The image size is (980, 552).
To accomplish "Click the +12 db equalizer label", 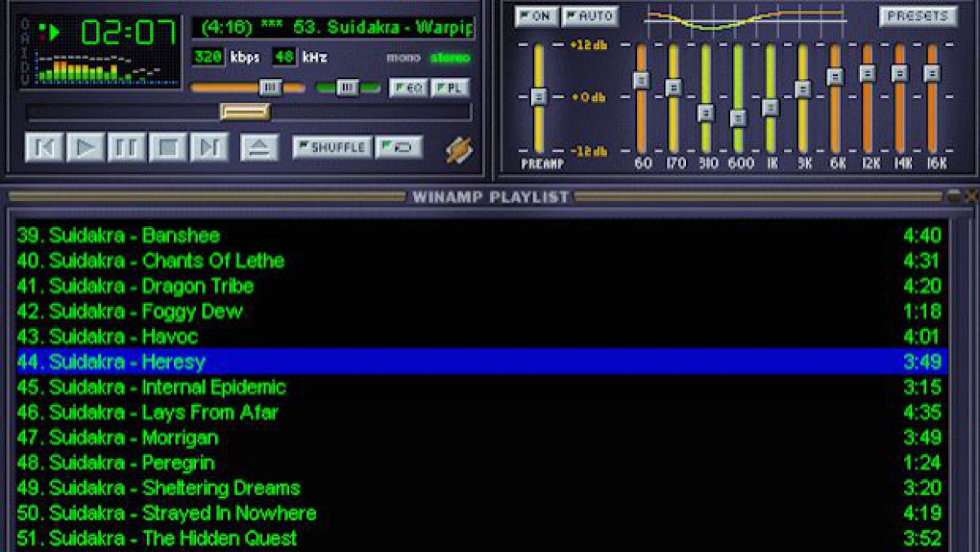I will click(588, 45).
